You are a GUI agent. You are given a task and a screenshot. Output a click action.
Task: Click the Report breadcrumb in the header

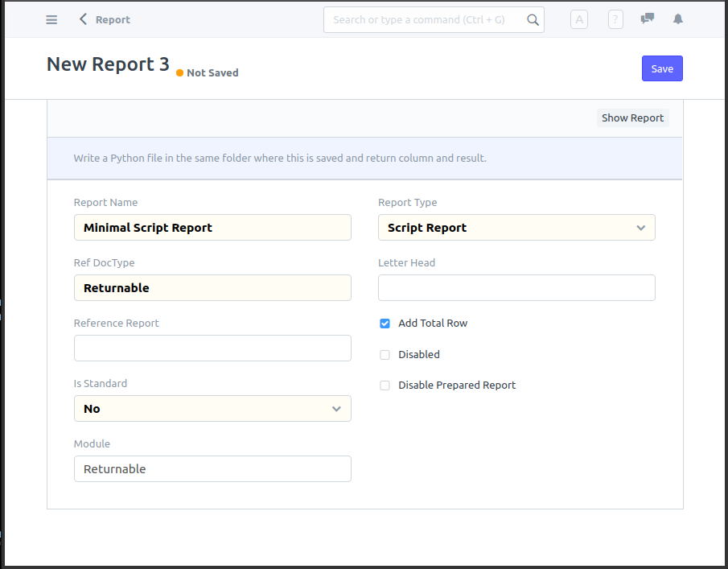(113, 19)
